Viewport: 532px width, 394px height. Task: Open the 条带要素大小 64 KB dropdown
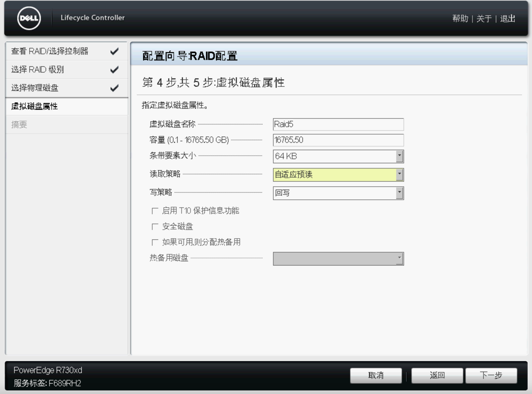[400, 156]
